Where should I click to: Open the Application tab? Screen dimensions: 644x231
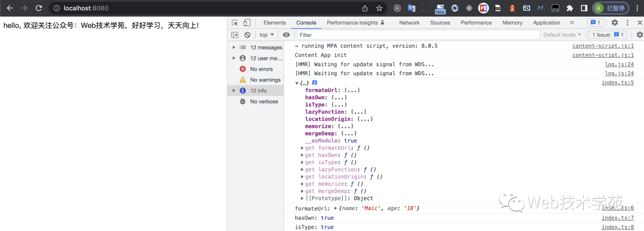click(547, 23)
